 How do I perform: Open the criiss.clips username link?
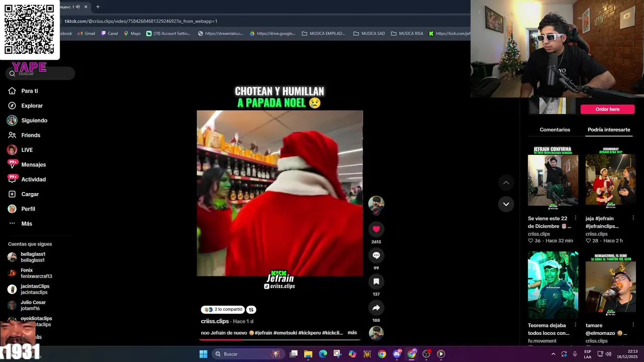pyautogui.click(x=215, y=321)
